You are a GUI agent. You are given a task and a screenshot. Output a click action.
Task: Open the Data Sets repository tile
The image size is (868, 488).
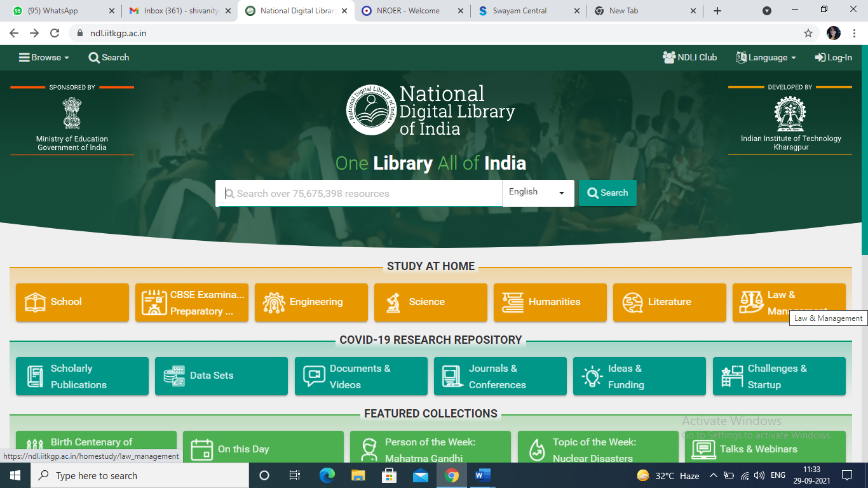221,376
